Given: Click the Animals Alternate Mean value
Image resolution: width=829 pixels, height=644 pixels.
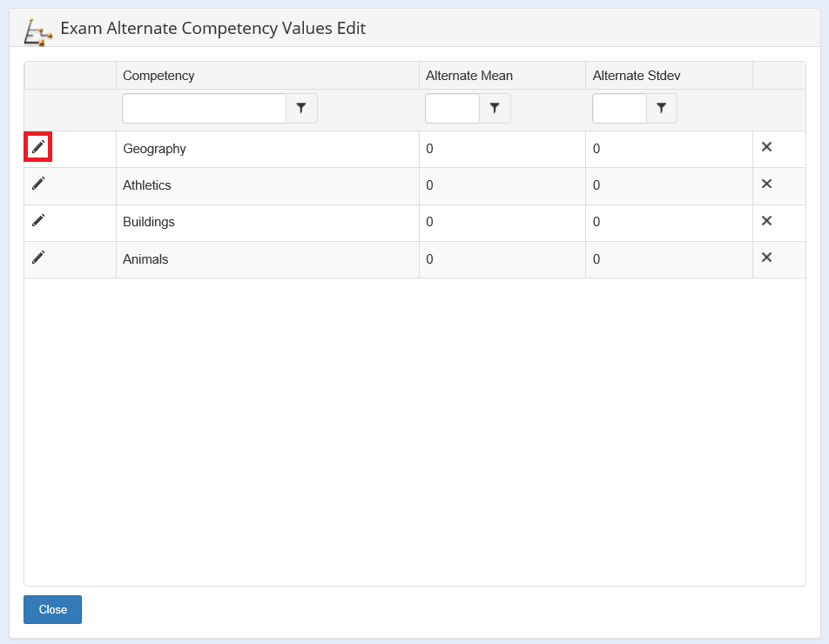Looking at the screenshot, I should coord(429,259).
